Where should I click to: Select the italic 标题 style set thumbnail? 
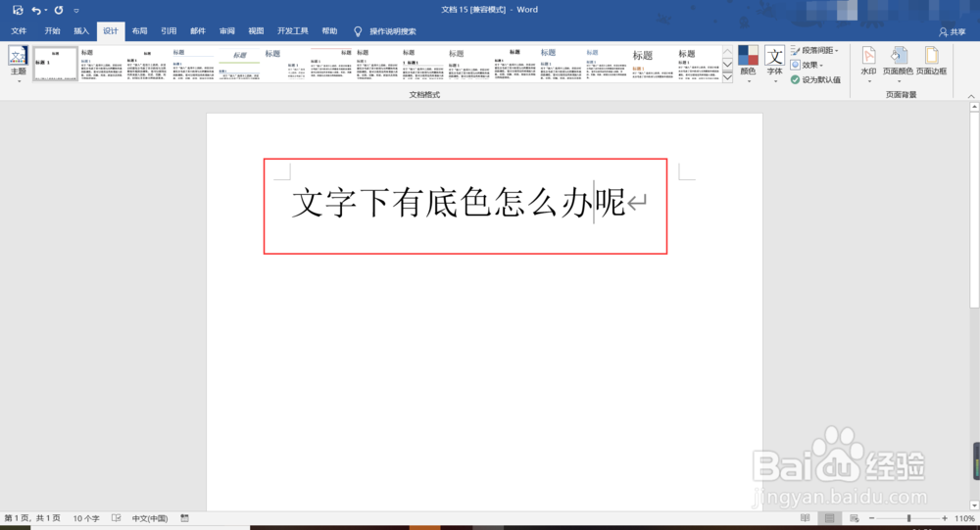(239, 63)
